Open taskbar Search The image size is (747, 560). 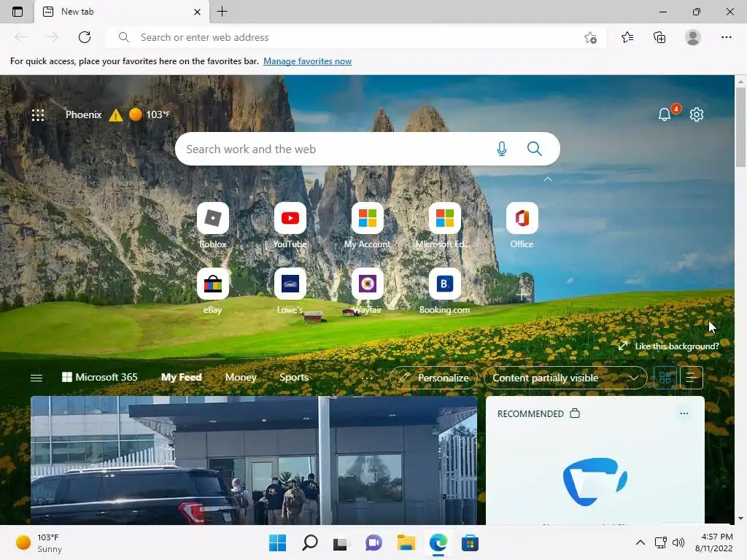pos(309,542)
